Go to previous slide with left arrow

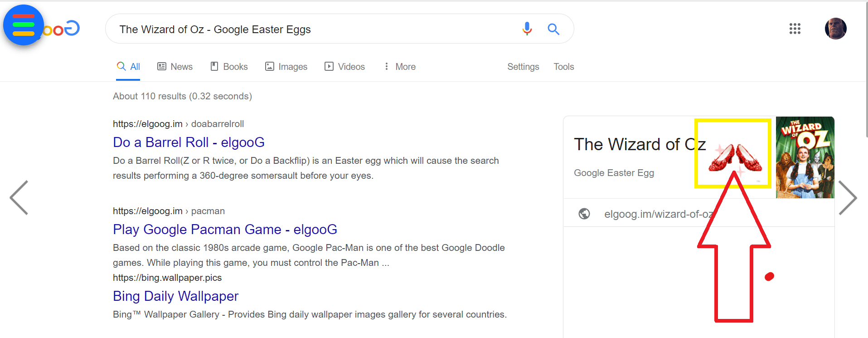click(19, 197)
